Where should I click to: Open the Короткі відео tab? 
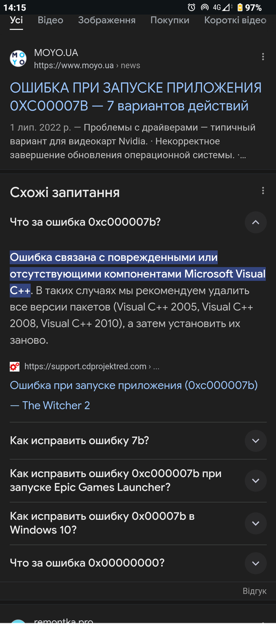click(235, 20)
